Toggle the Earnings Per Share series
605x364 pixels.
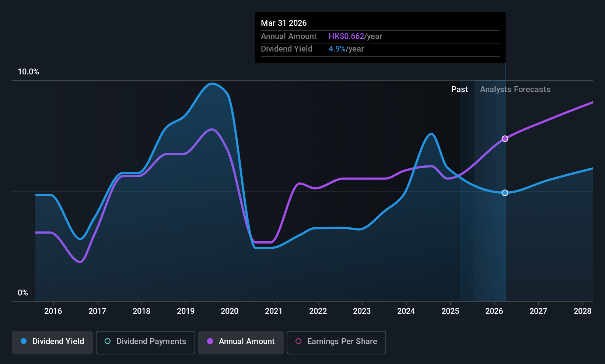click(336, 343)
